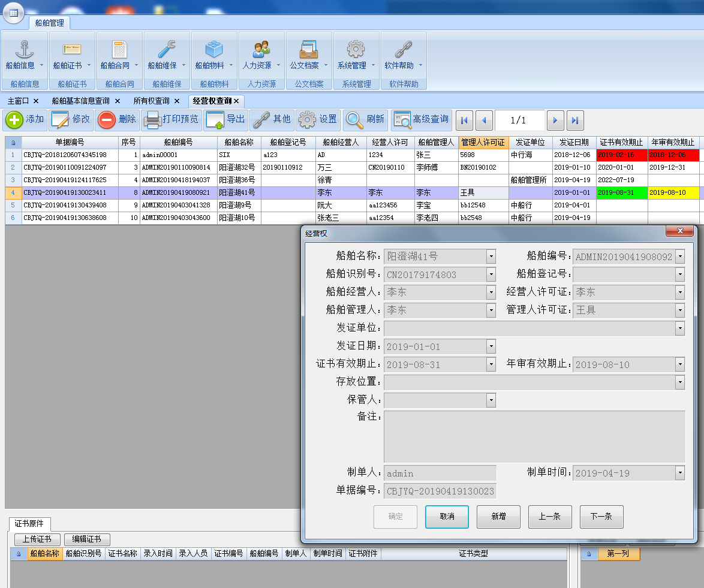Open 存放位置 dropdown in dialog
704x588 pixels.
(x=680, y=382)
